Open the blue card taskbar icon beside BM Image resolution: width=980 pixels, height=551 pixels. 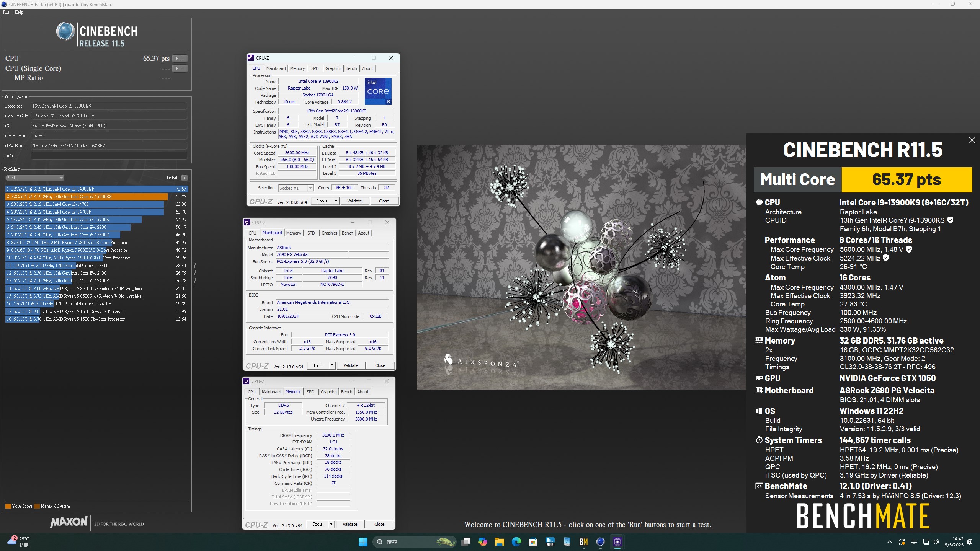(567, 542)
